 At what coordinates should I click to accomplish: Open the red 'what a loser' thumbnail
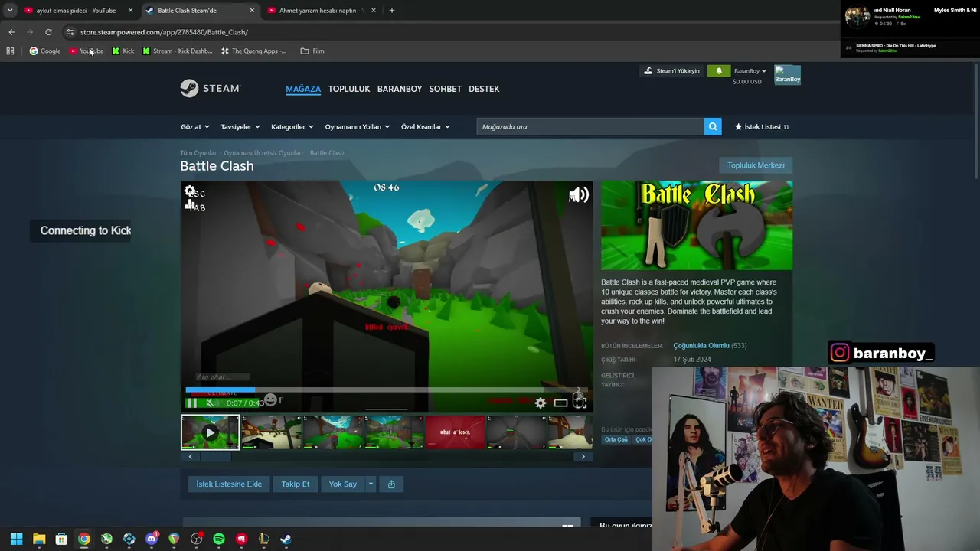point(455,432)
